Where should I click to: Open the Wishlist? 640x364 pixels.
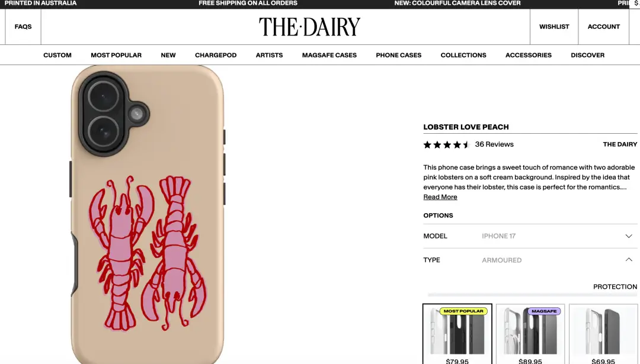coord(554,27)
